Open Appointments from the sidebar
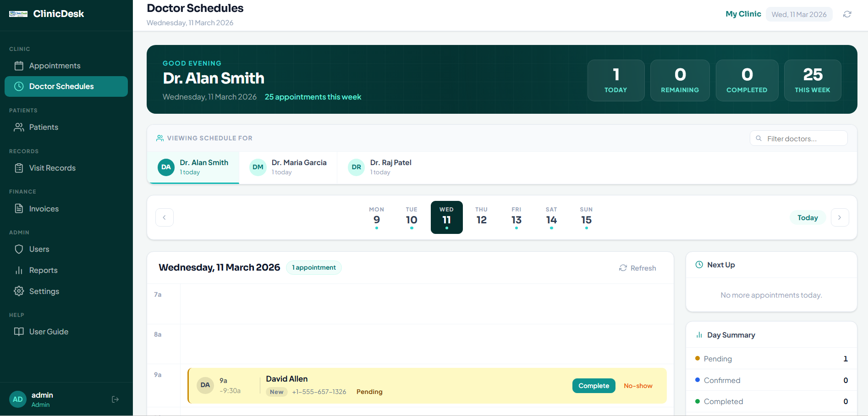868x416 pixels. 55,66
